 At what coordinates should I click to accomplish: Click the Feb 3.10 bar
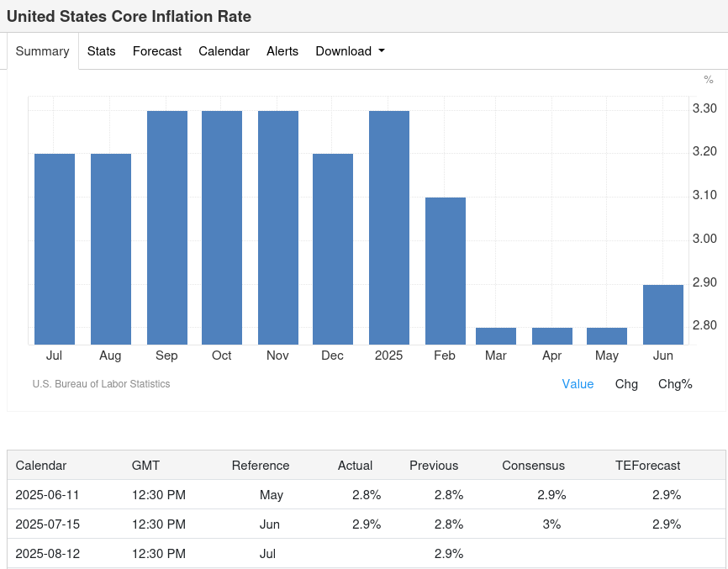pos(445,271)
